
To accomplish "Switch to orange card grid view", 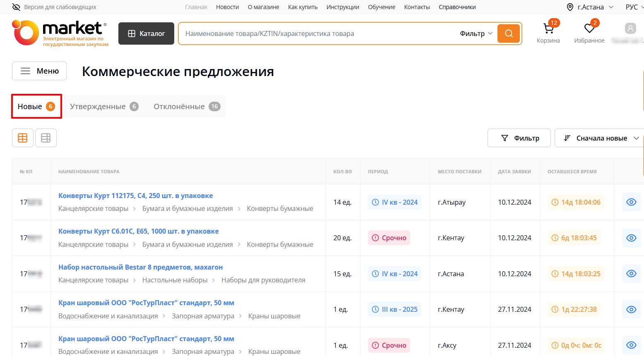I will point(23,138).
